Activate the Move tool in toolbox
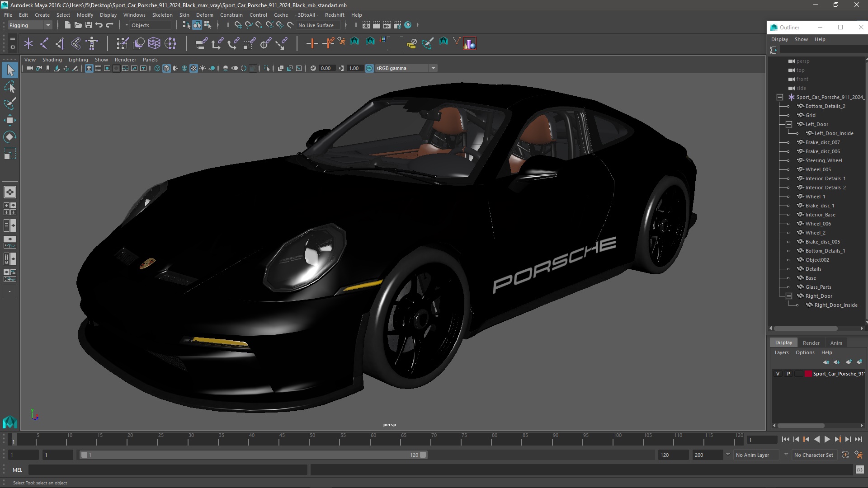This screenshot has width=868, height=488. 10,120
